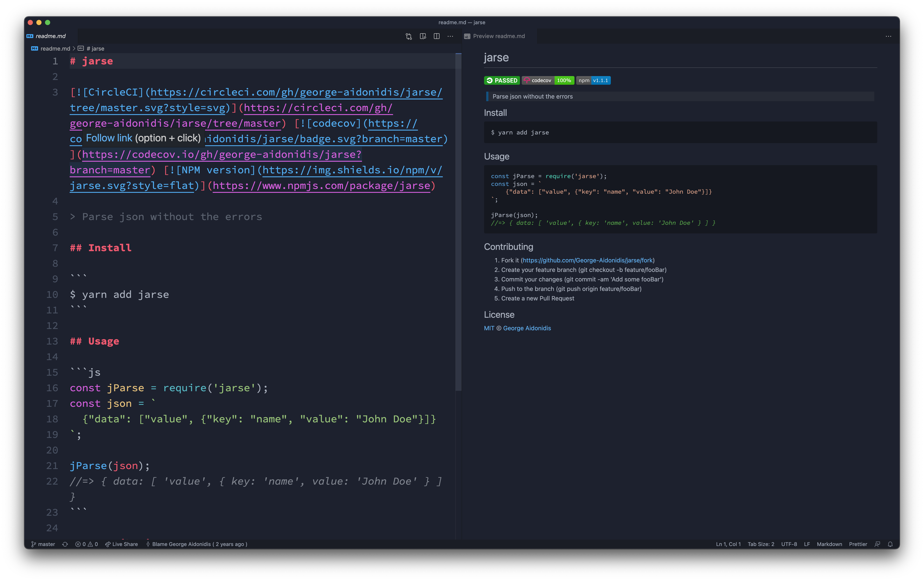
Task: Click '## Usage' heading in editor
Action: pos(94,341)
